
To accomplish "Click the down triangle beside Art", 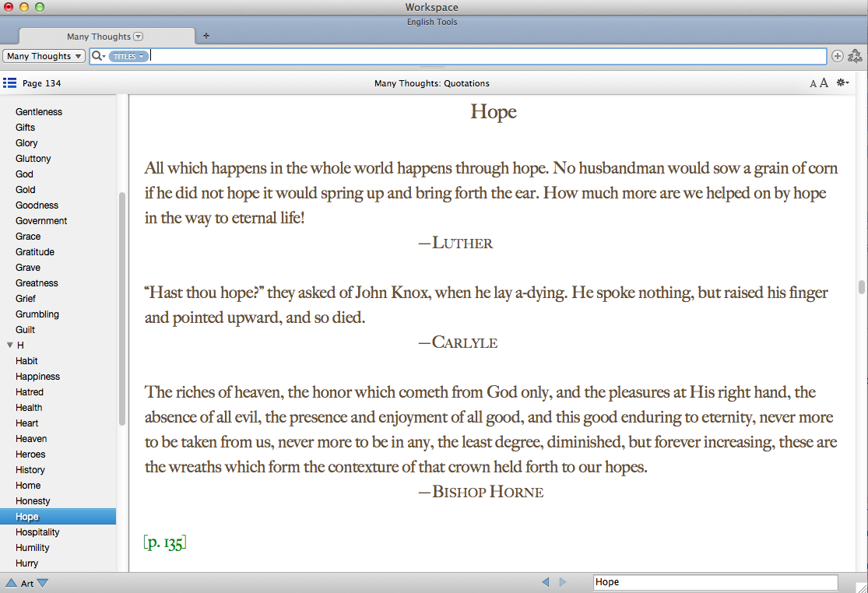I will click(x=43, y=583).
